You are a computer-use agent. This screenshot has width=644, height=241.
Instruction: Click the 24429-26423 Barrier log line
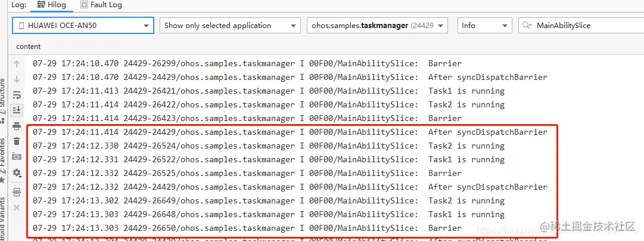coord(247,119)
